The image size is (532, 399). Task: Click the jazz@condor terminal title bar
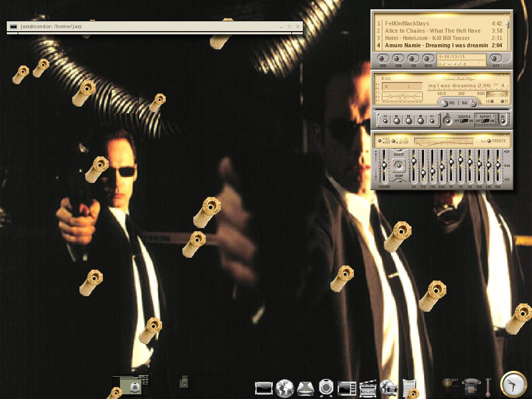154,26
